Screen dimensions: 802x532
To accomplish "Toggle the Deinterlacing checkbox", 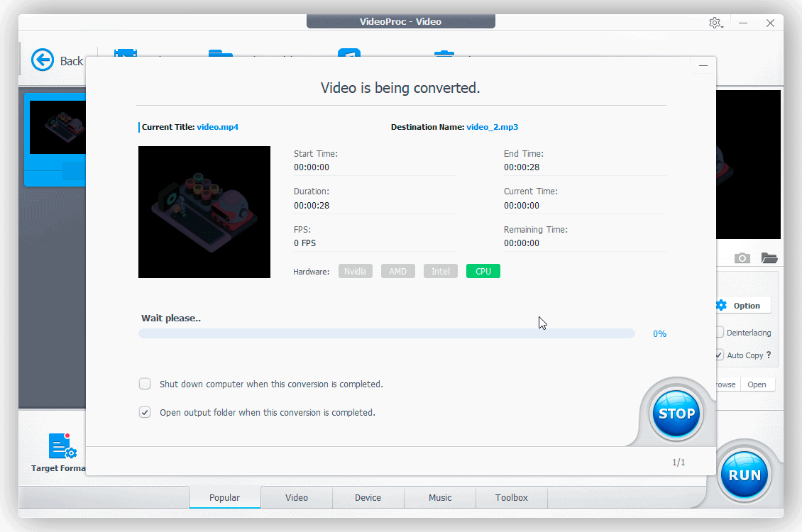I will (x=720, y=333).
